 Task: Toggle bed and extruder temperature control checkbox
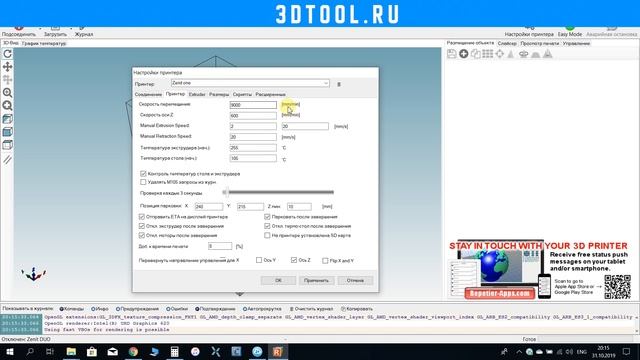pos(143,174)
